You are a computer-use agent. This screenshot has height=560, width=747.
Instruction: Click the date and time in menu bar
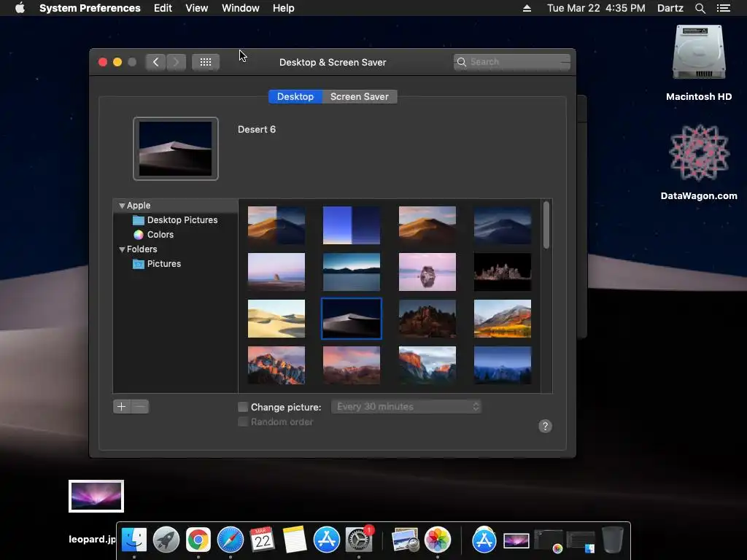pyautogui.click(x=596, y=8)
